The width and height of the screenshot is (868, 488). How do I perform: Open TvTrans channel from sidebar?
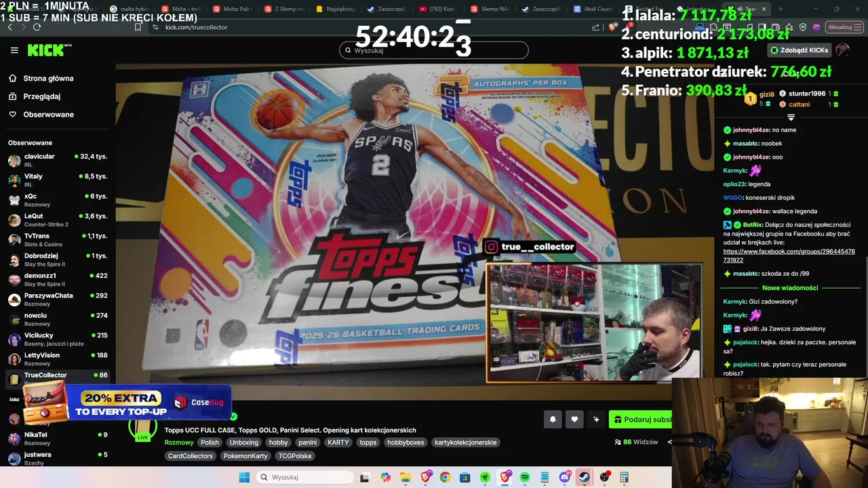click(58, 240)
